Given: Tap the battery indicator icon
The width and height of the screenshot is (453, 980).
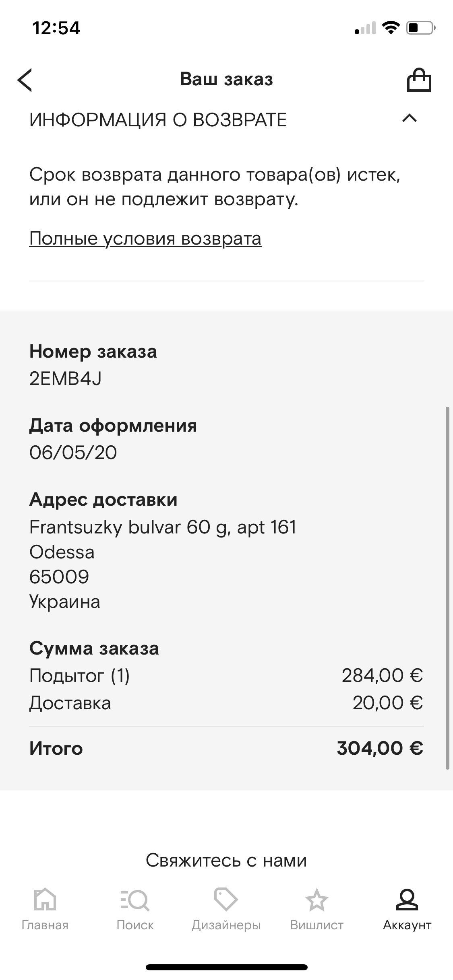Looking at the screenshot, I should pyautogui.click(x=420, y=28).
